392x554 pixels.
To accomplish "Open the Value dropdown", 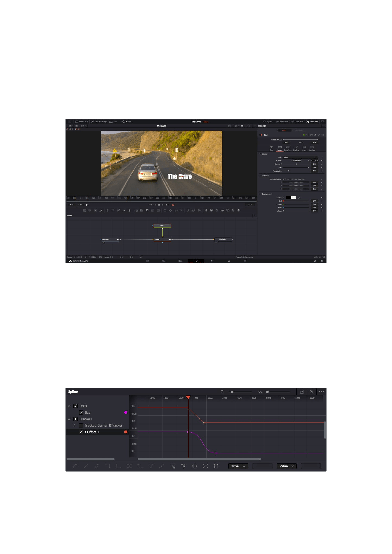I will pos(286,466).
